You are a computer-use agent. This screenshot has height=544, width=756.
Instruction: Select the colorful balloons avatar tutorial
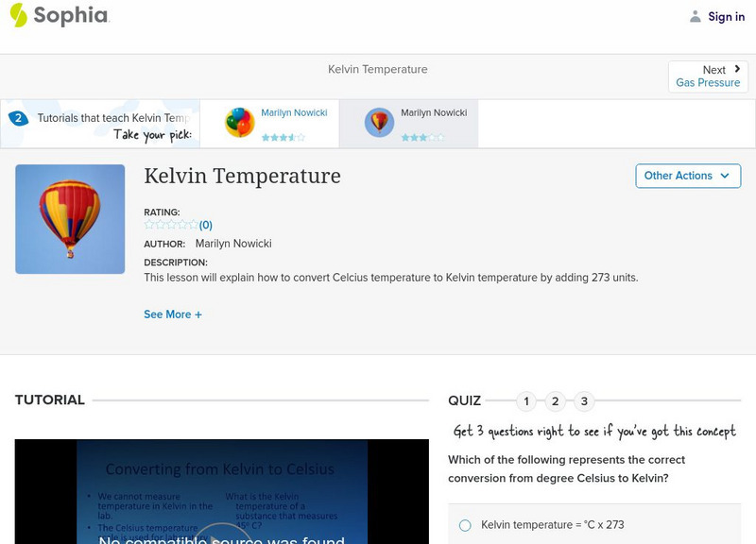pyautogui.click(x=240, y=123)
